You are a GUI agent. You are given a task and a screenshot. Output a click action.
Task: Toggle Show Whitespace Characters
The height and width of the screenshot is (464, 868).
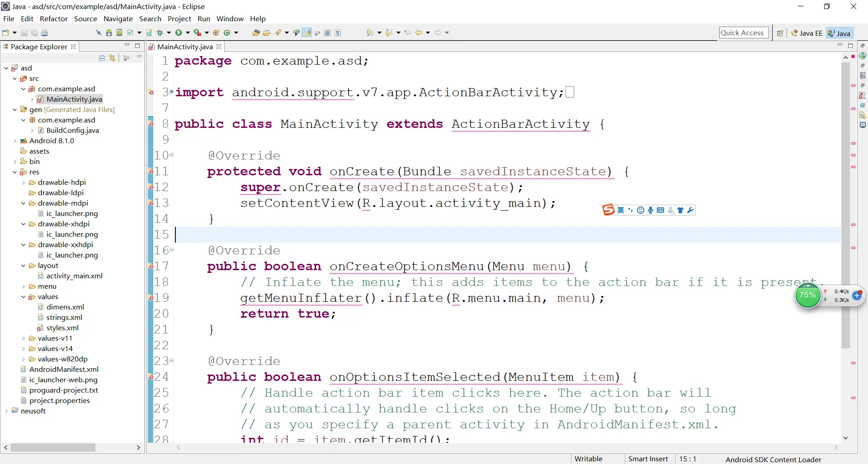pyautogui.click(x=338, y=33)
